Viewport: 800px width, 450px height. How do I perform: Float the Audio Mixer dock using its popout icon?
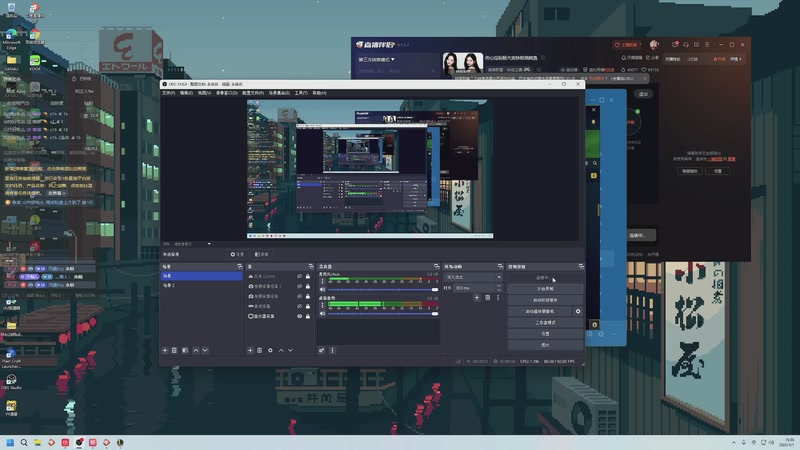point(436,266)
